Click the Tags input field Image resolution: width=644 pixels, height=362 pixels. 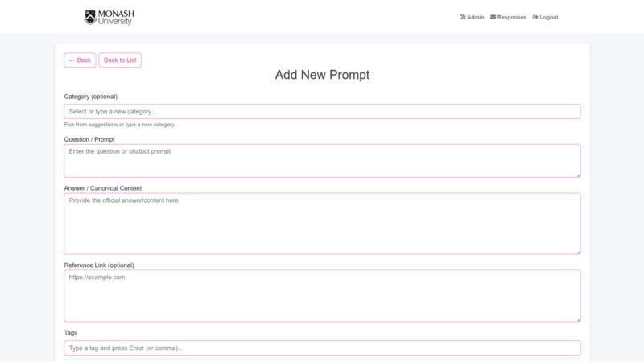tap(322, 348)
